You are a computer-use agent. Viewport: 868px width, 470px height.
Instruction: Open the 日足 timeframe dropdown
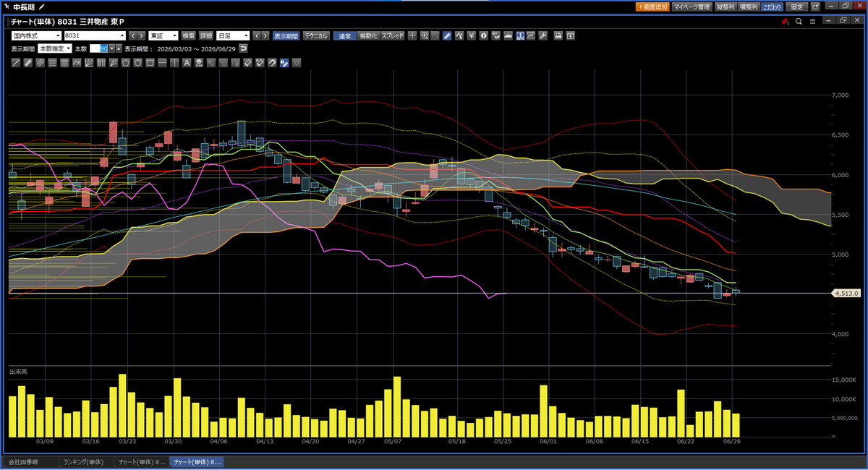233,35
